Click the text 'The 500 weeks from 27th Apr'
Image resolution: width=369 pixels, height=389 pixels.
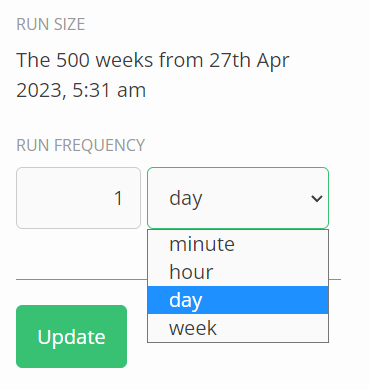(153, 61)
